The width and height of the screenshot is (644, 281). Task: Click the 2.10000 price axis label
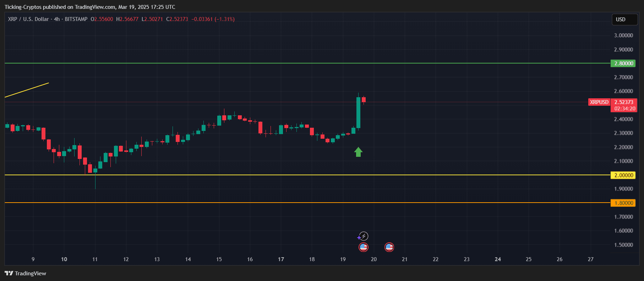click(623, 161)
